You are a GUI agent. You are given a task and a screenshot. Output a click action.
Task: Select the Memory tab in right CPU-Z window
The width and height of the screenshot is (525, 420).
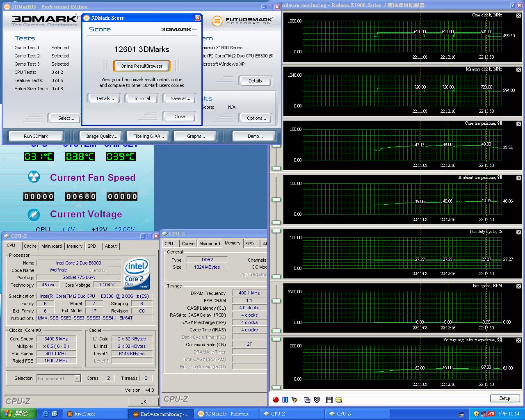pyautogui.click(x=233, y=243)
